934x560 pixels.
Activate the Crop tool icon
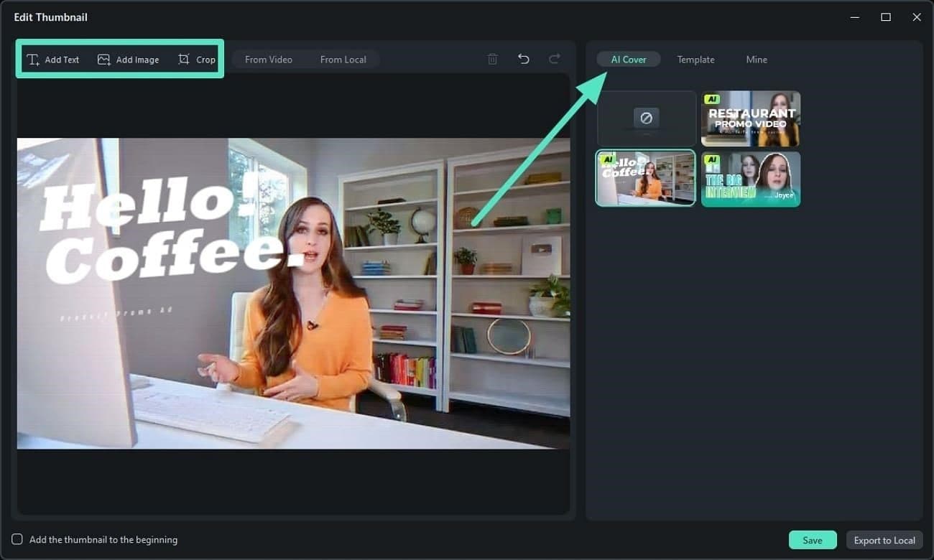click(184, 60)
